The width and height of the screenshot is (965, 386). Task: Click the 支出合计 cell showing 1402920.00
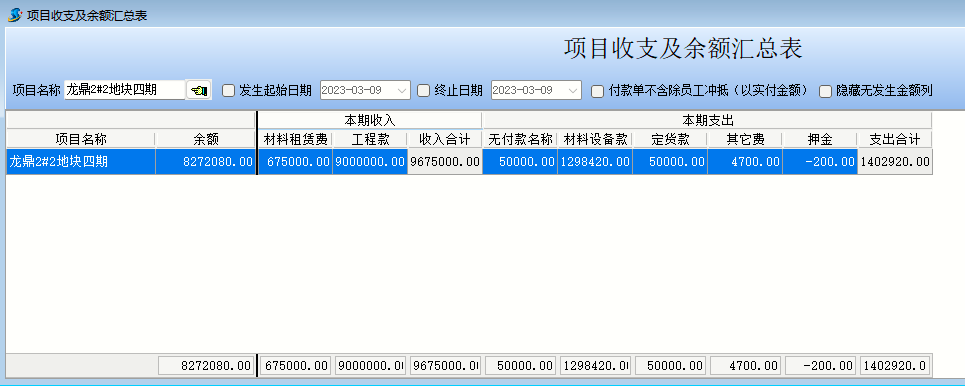895,162
